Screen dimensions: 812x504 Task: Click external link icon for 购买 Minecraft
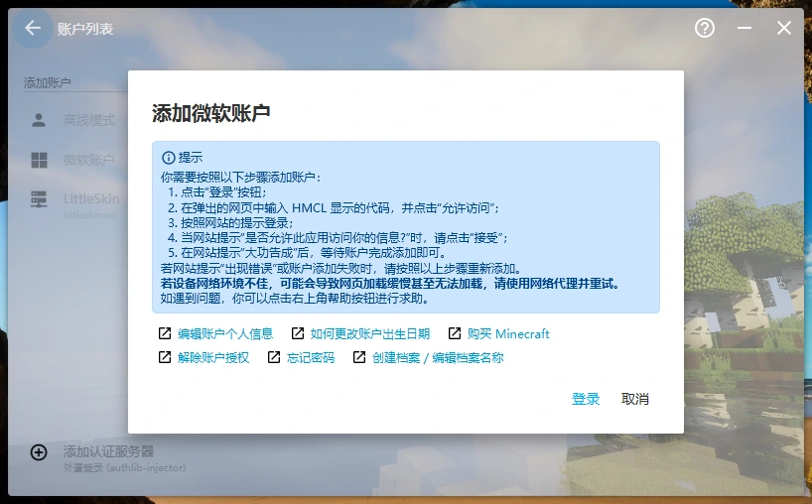[455, 333]
